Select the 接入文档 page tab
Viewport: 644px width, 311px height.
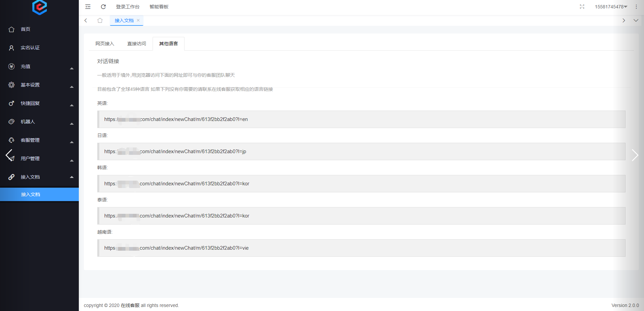(124, 20)
